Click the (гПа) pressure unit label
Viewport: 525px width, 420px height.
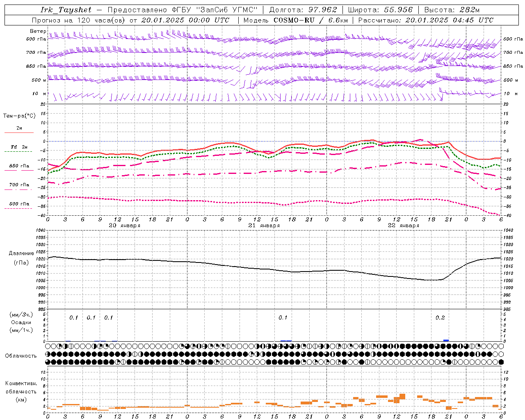21,262
